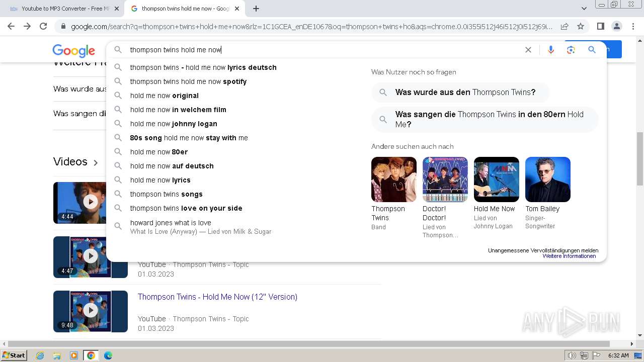Share this page via address bar icon
This screenshot has width=644, height=362.
565,26
